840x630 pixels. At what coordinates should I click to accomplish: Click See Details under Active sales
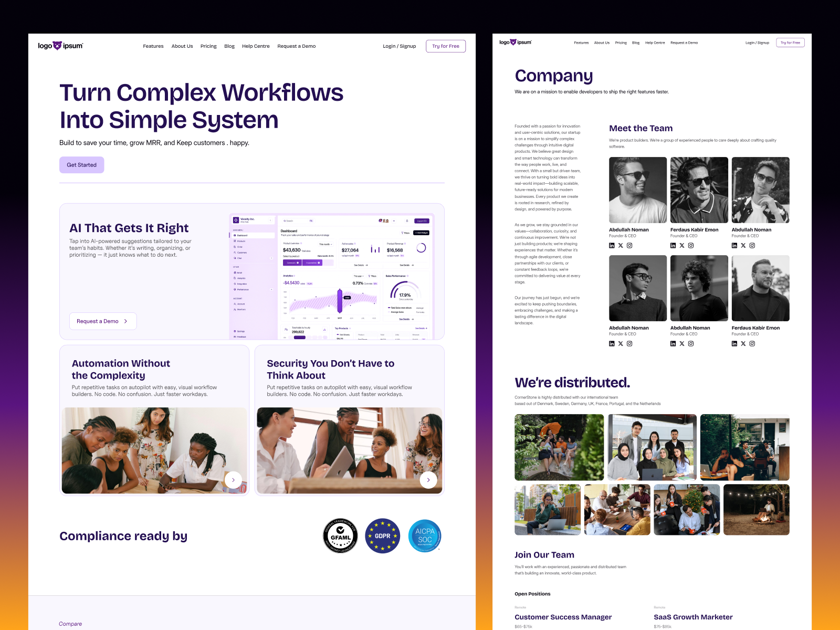click(361, 265)
